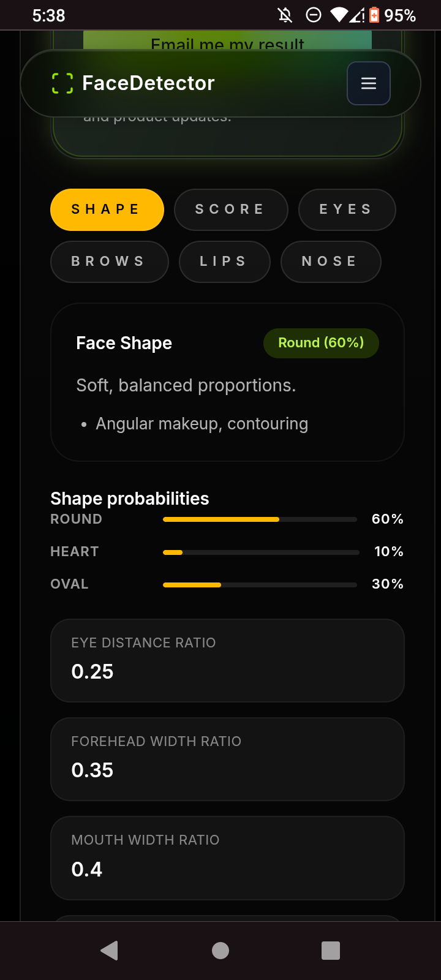Click the Round (60%) badge
The height and width of the screenshot is (980, 441).
tap(321, 343)
